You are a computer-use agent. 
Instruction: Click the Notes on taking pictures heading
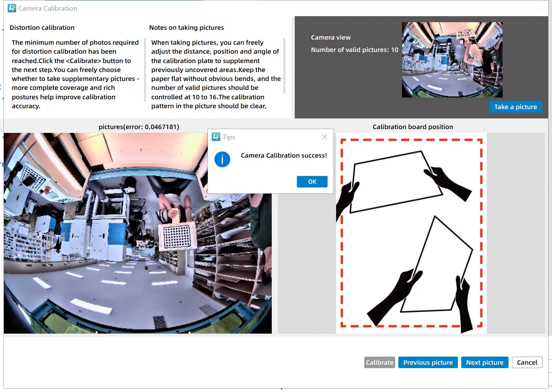(186, 28)
